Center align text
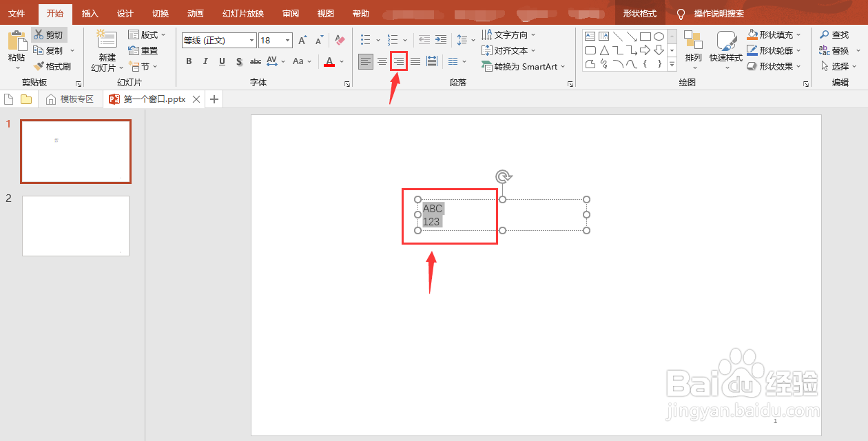The width and height of the screenshot is (868, 441). click(382, 61)
